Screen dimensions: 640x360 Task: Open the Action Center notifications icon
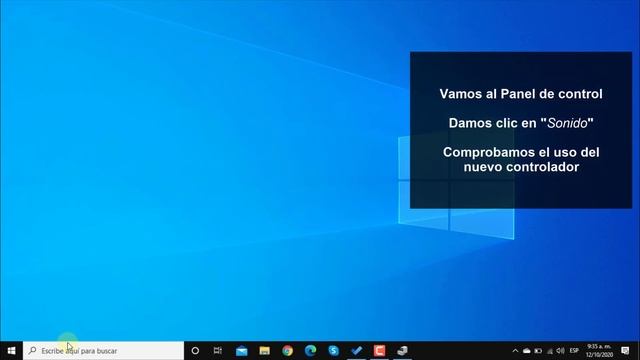[x=625, y=351]
